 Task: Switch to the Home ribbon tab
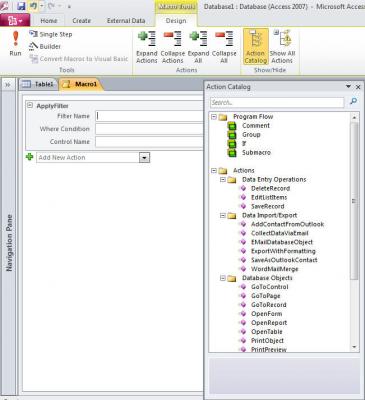[49, 21]
